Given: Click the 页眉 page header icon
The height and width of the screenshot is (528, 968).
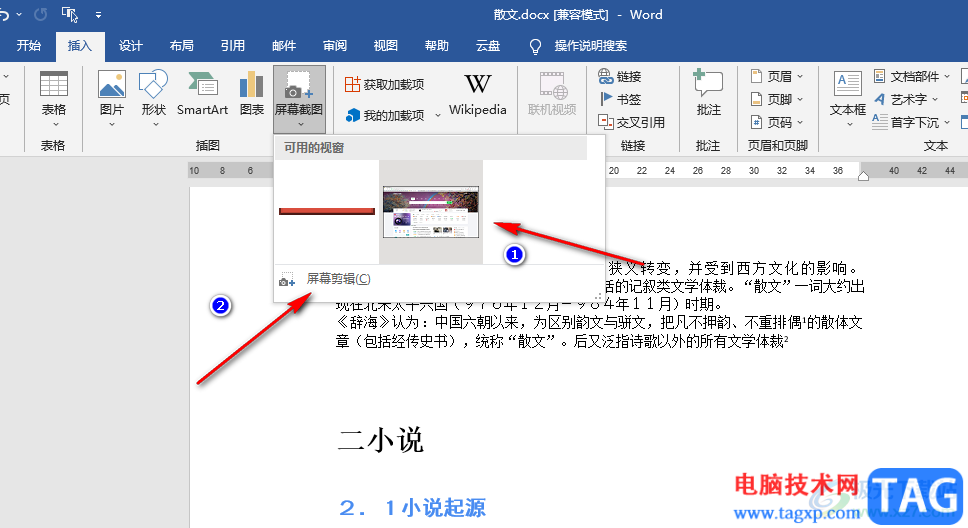Looking at the screenshot, I should pyautogui.click(x=756, y=77).
